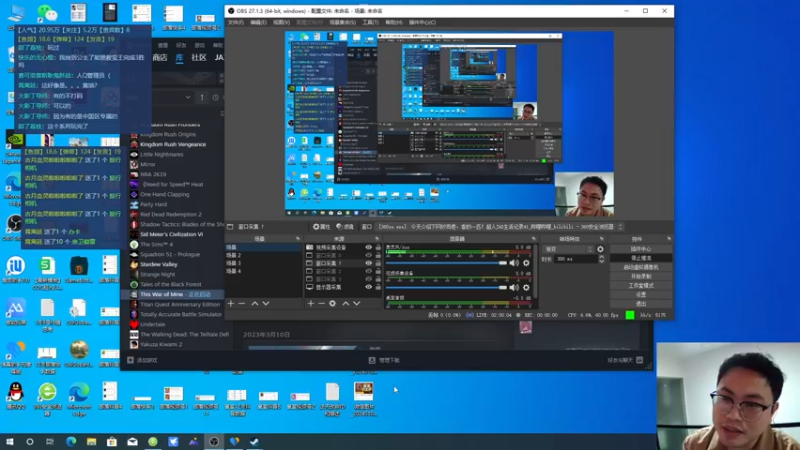This screenshot has width=800, height=450.
Task: Open 滤镜 for the selected source
Action: coord(345,227)
